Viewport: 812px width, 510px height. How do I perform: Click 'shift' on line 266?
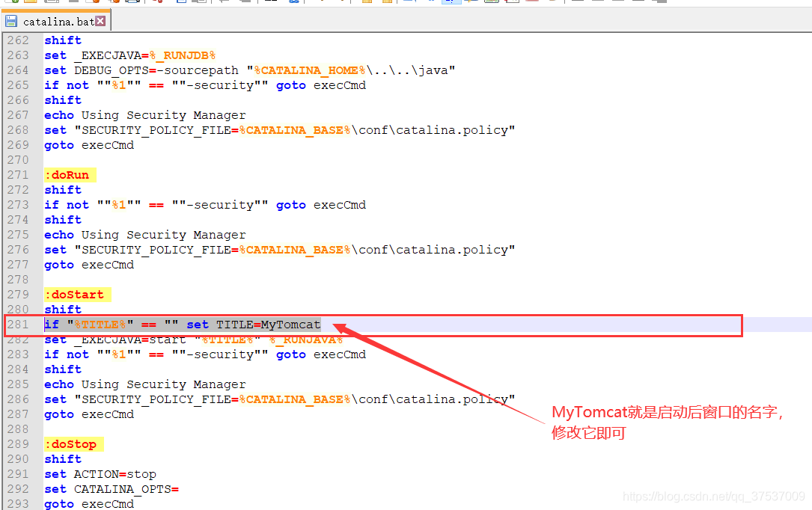pyautogui.click(x=63, y=99)
